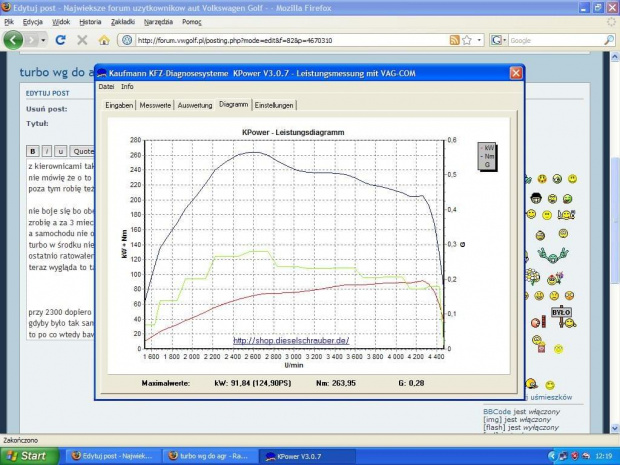Click the RSS feed icon in address bar
Image resolution: width=620 pixels, height=465 pixels.
(454, 40)
